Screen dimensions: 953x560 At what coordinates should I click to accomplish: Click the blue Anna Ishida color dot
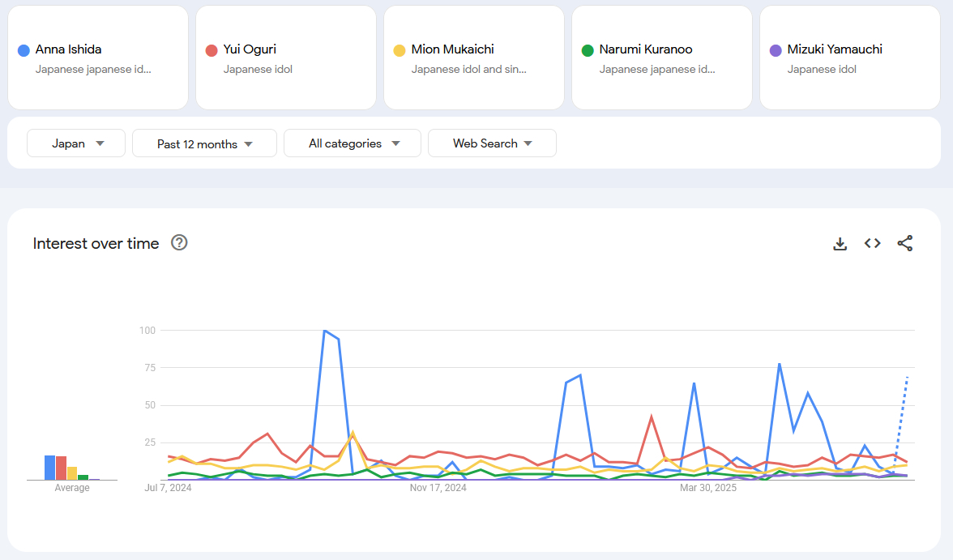[24, 50]
